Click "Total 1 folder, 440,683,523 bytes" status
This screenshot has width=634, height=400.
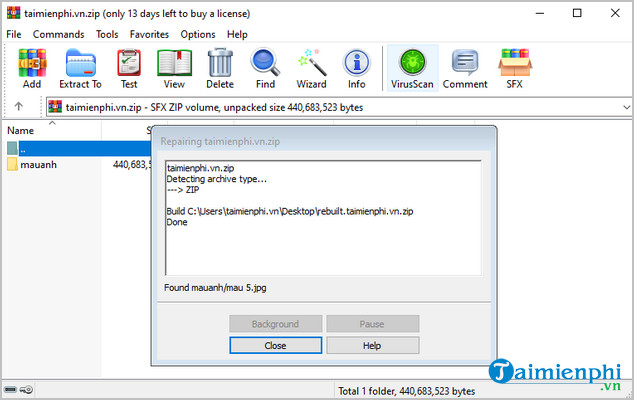pos(406,391)
